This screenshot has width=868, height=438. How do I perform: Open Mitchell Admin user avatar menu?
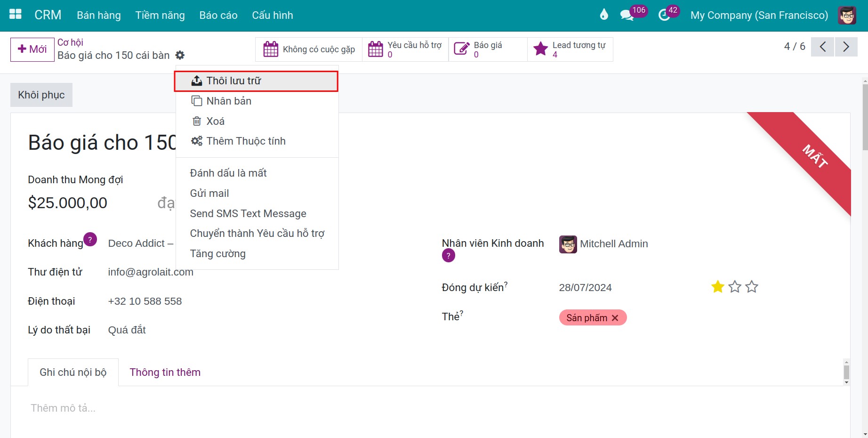pos(847,15)
